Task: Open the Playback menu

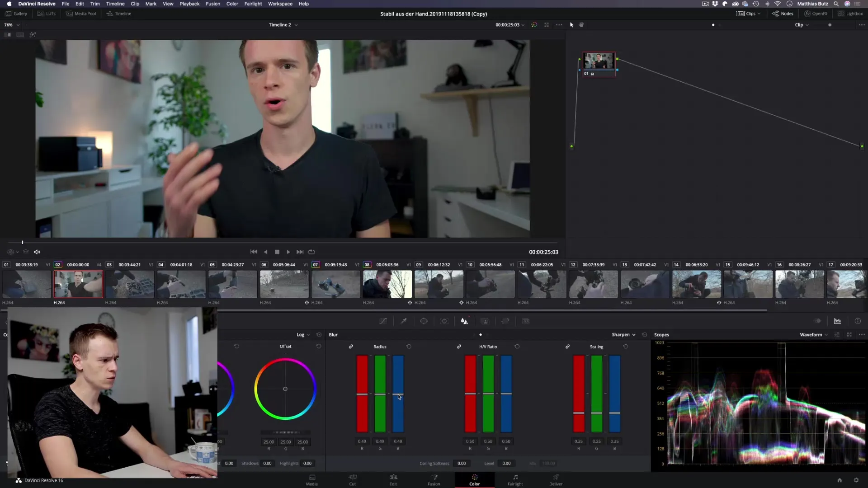Action: pyautogui.click(x=189, y=4)
